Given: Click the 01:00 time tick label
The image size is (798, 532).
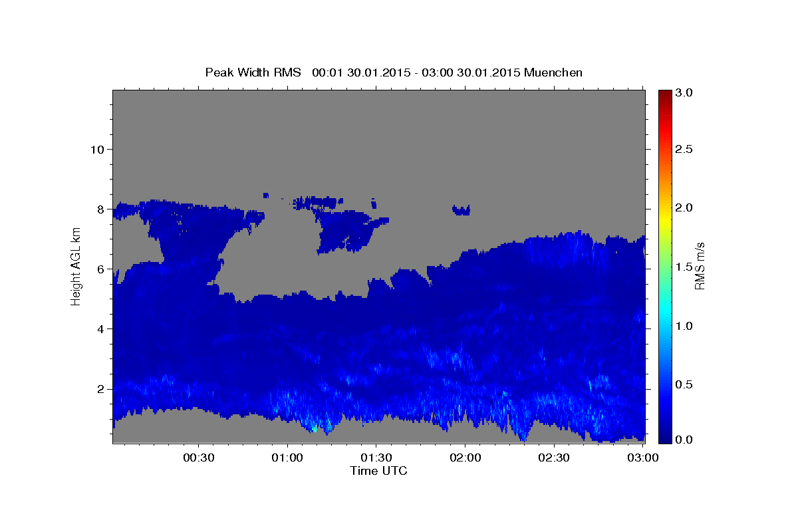Looking at the screenshot, I should 288,458.
